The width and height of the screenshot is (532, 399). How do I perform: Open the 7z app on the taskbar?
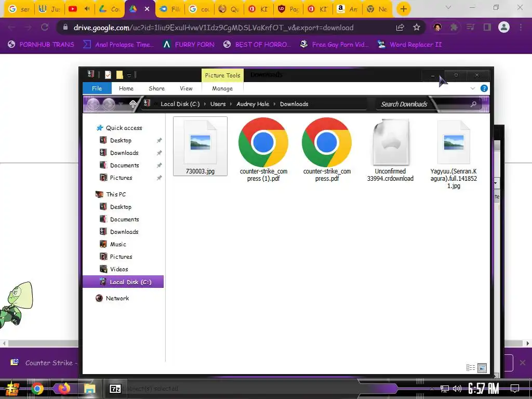pyautogui.click(x=115, y=389)
